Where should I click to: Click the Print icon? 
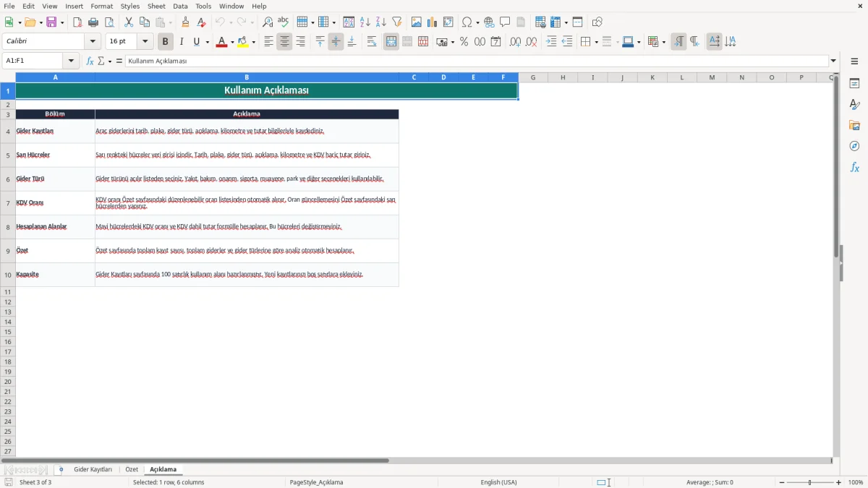click(93, 22)
